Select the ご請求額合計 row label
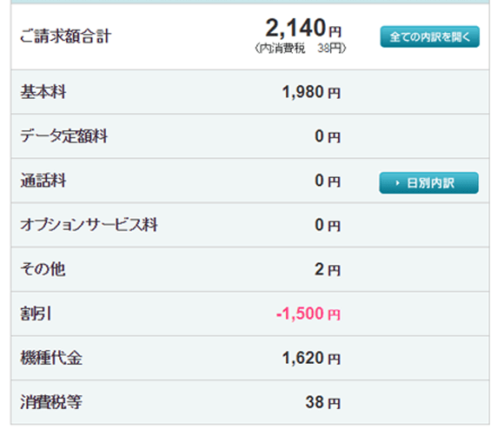The height and width of the screenshot is (436, 504). pos(65,36)
